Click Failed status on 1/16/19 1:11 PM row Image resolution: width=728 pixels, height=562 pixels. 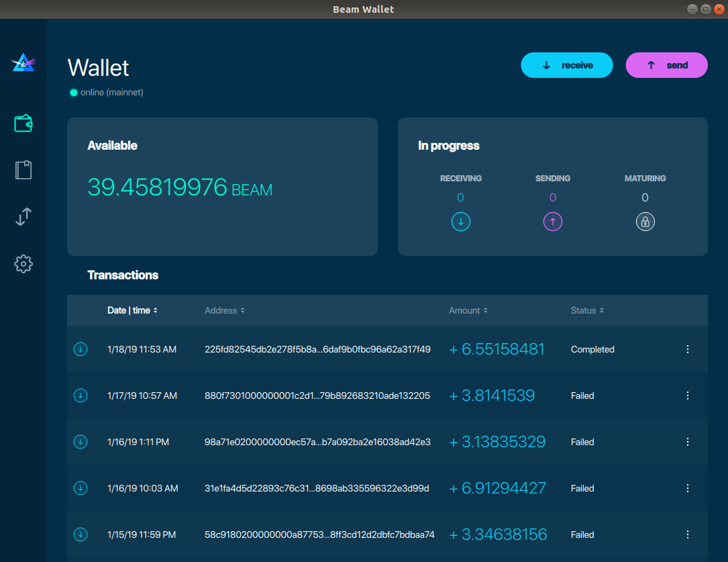point(582,442)
